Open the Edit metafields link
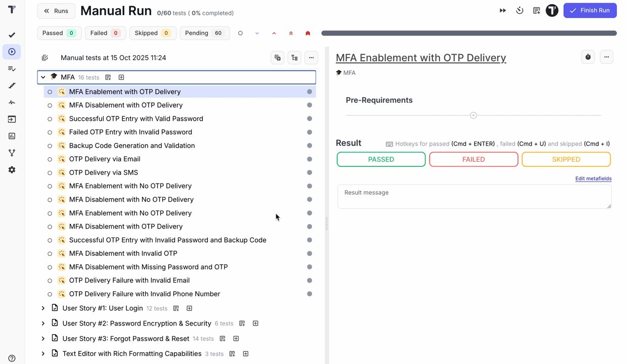The height and width of the screenshot is (364, 627). [593, 178]
